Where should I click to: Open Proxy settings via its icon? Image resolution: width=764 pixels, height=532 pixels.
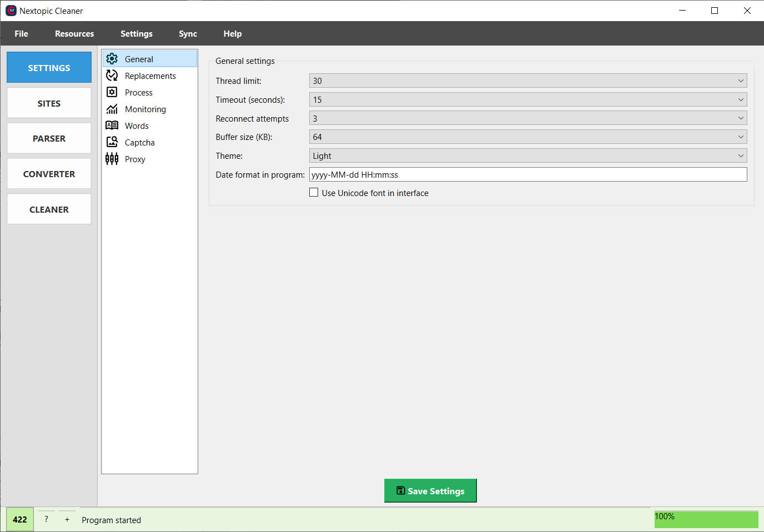(112, 159)
